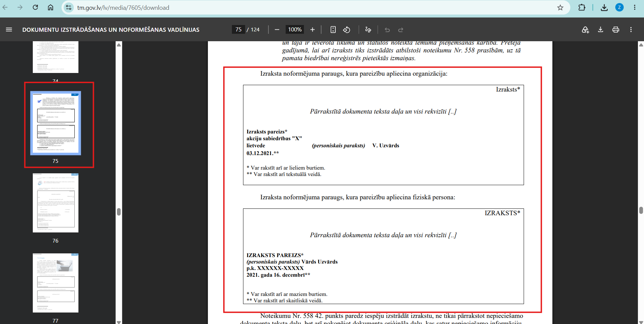Open Chrome's three-dot browser menu
This screenshot has height=324, width=644.
click(635, 7)
